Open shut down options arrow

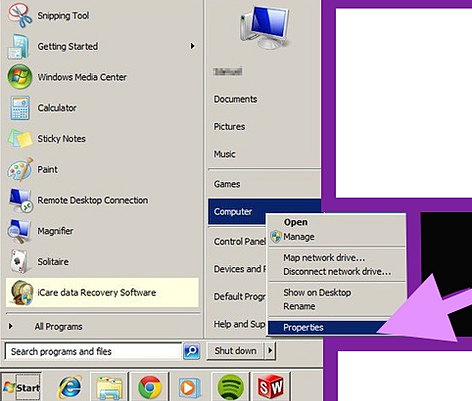pos(270,351)
